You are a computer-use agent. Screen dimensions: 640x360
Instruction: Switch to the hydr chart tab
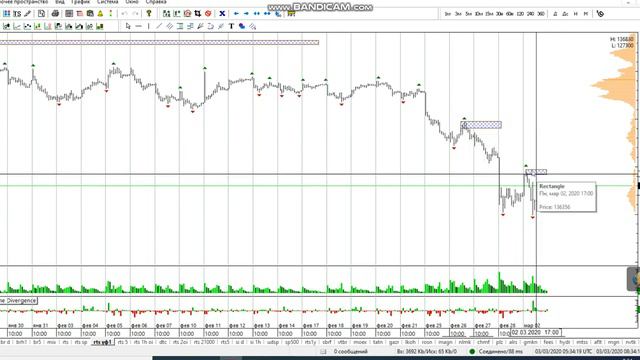(x=564, y=342)
